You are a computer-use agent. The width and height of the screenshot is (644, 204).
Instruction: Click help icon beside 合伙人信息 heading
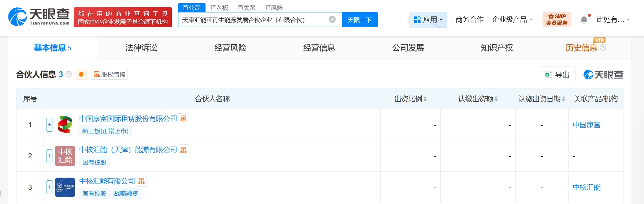click(69, 74)
